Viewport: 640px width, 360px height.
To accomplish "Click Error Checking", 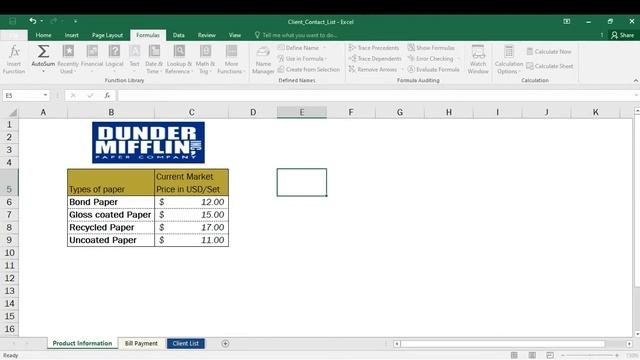I will pyautogui.click(x=431, y=59).
